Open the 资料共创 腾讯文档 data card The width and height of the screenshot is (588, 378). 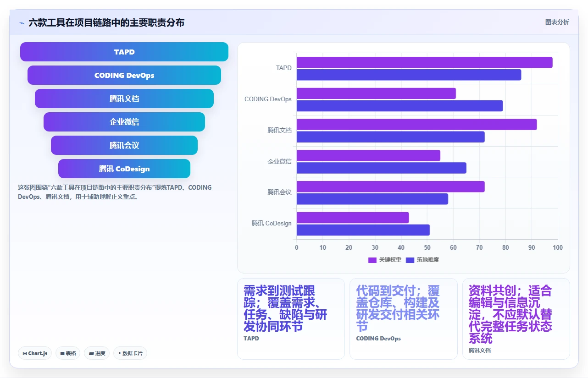516,319
